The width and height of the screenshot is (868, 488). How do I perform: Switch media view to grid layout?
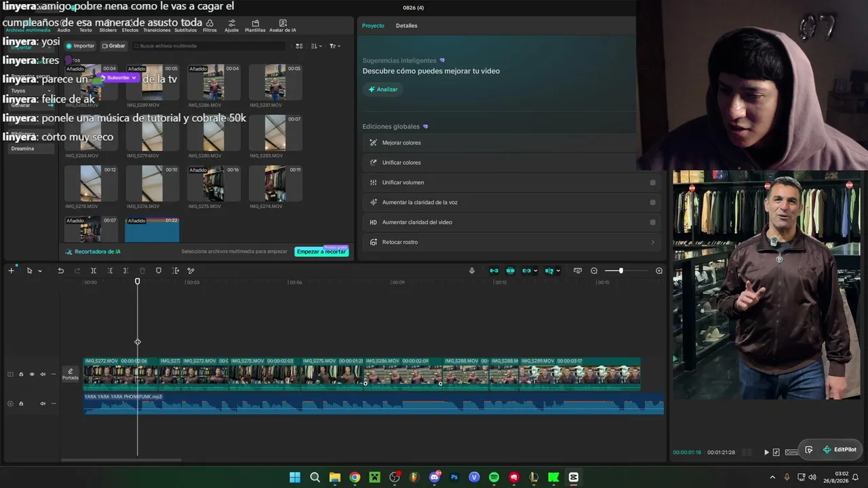tap(299, 46)
